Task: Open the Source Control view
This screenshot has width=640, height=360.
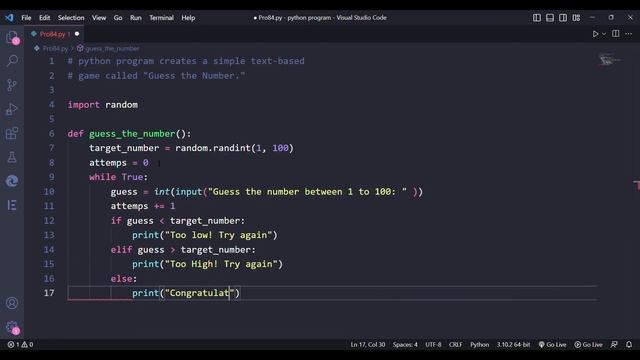Action: coord(12,85)
